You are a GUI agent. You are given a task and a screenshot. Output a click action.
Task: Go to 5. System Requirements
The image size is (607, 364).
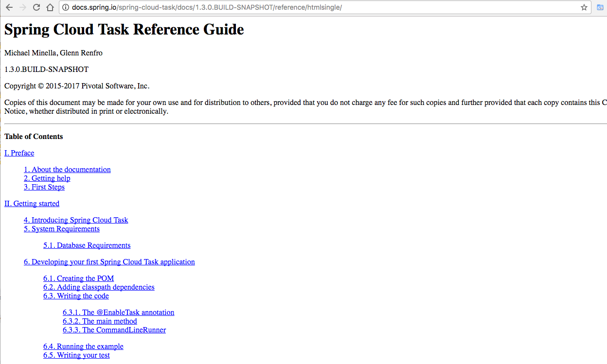pyautogui.click(x=62, y=229)
